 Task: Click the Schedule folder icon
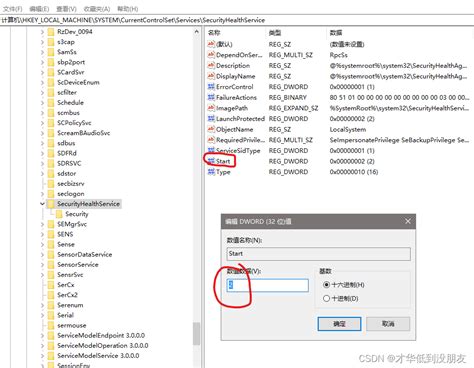point(51,103)
